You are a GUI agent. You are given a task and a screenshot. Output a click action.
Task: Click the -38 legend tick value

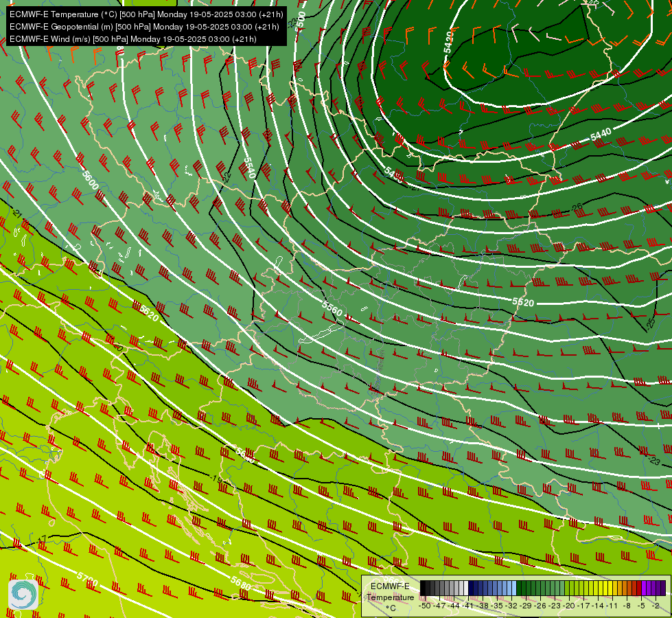click(482, 606)
